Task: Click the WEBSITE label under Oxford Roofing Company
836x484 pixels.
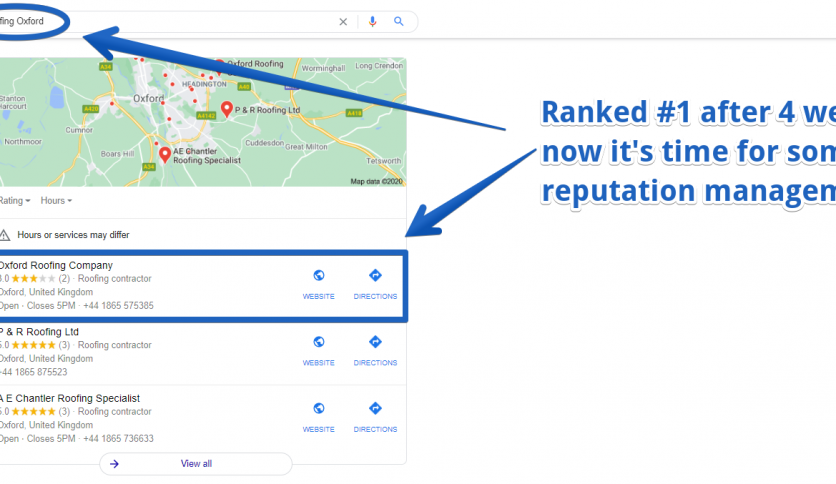Action: [318, 296]
